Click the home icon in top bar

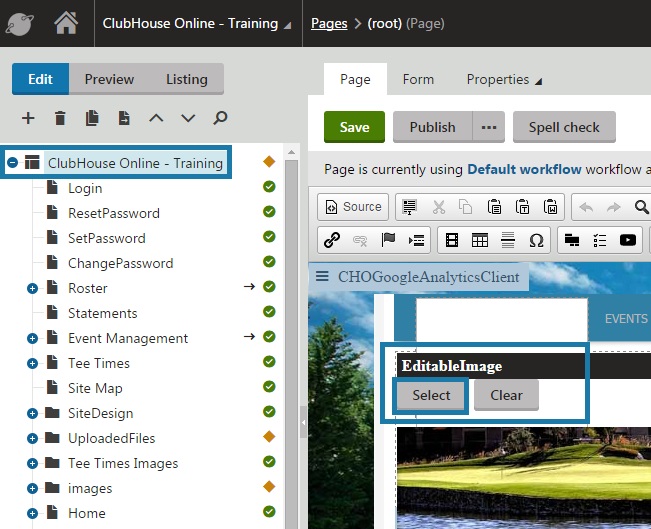click(66, 22)
